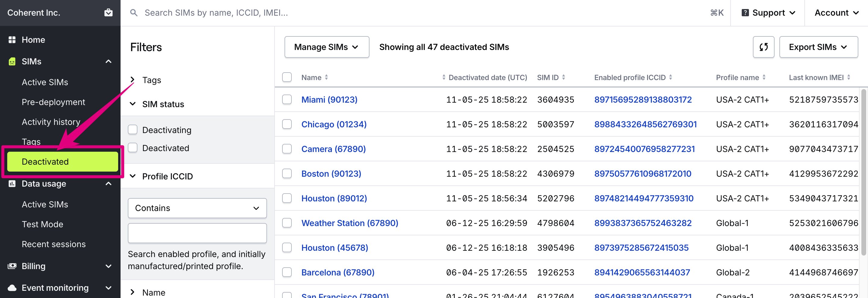Viewport: 868px width, 298px height.
Task: Sort by Enabled profile ICCID arrows
Action: (671, 77)
